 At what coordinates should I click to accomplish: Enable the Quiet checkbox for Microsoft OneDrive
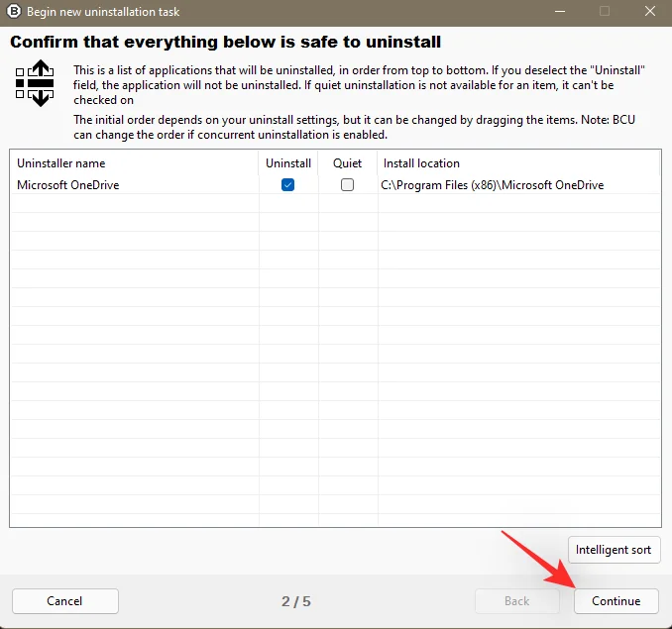click(x=347, y=185)
